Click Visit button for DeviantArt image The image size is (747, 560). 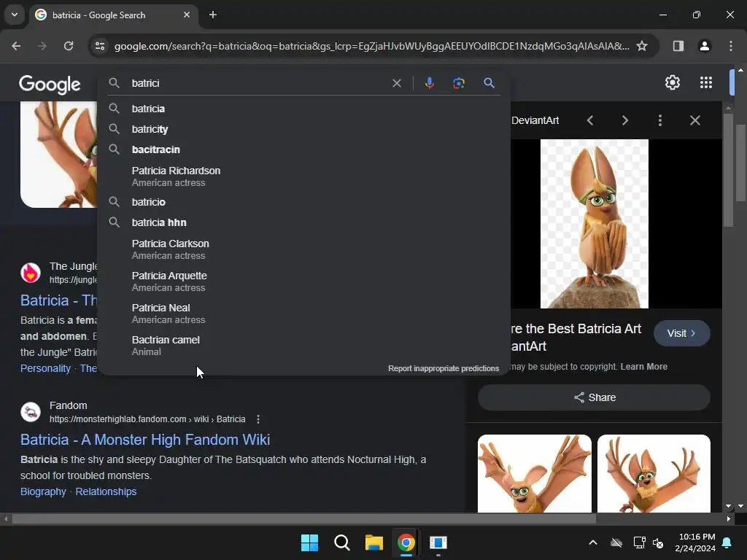click(682, 333)
